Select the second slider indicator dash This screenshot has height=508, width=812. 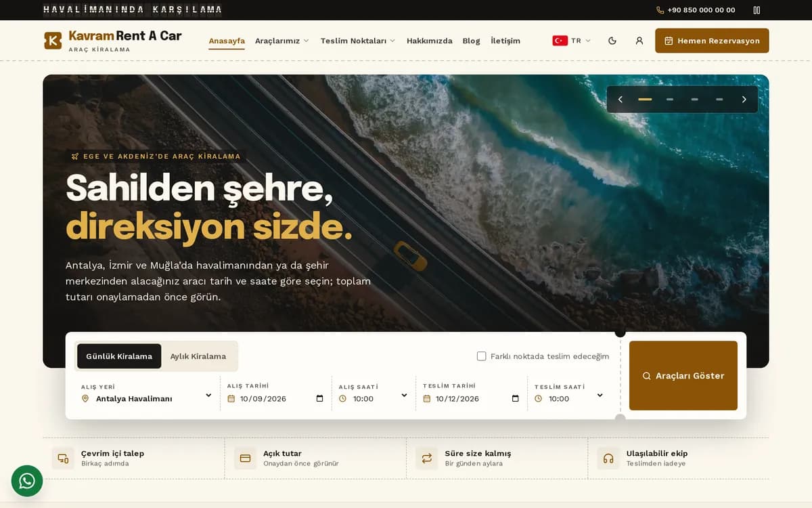click(670, 100)
